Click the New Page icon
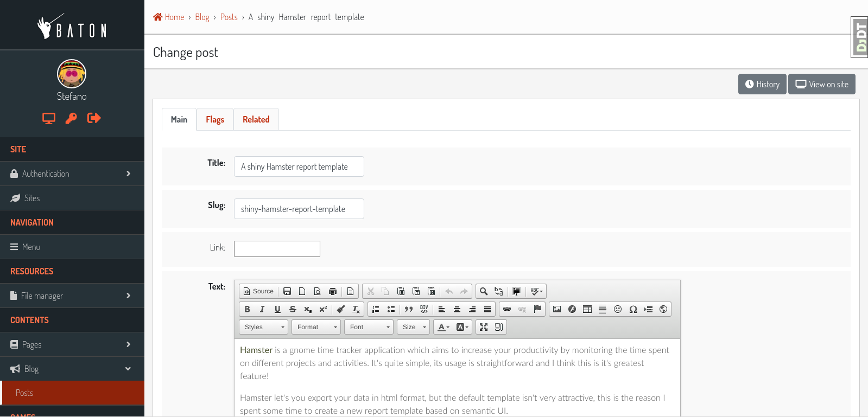 coord(302,291)
